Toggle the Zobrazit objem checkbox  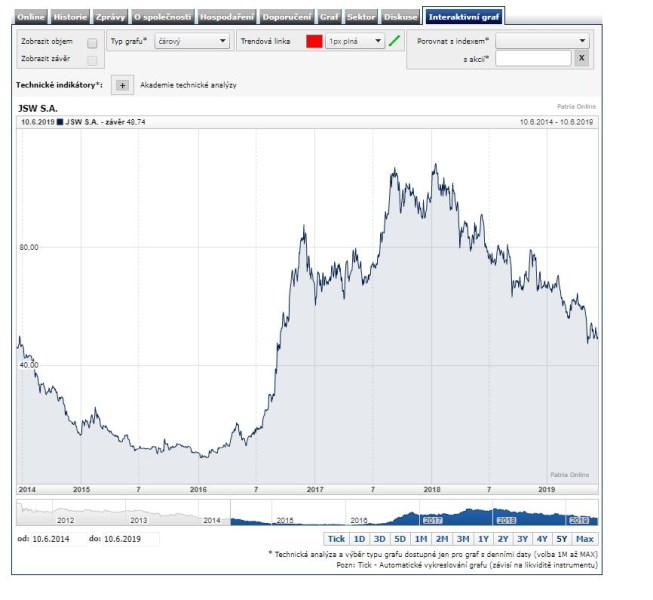pos(92,43)
